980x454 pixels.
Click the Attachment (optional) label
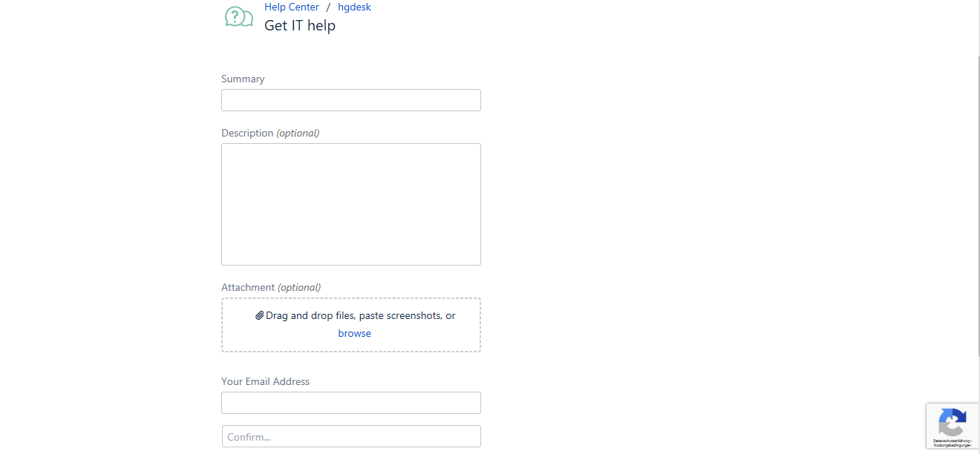point(271,287)
